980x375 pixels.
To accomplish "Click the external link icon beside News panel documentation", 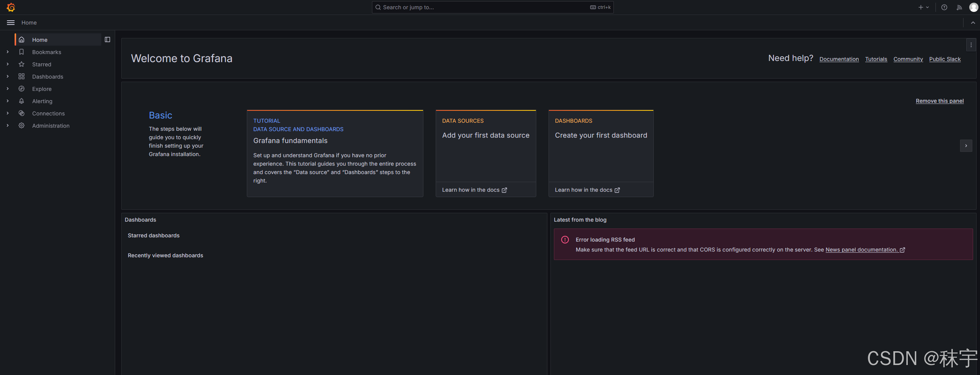I will [902, 250].
